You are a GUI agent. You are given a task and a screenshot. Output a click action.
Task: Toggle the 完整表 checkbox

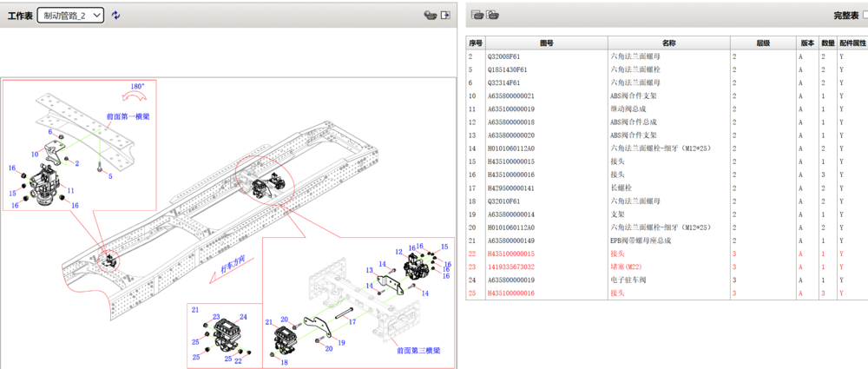[x=865, y=16]
